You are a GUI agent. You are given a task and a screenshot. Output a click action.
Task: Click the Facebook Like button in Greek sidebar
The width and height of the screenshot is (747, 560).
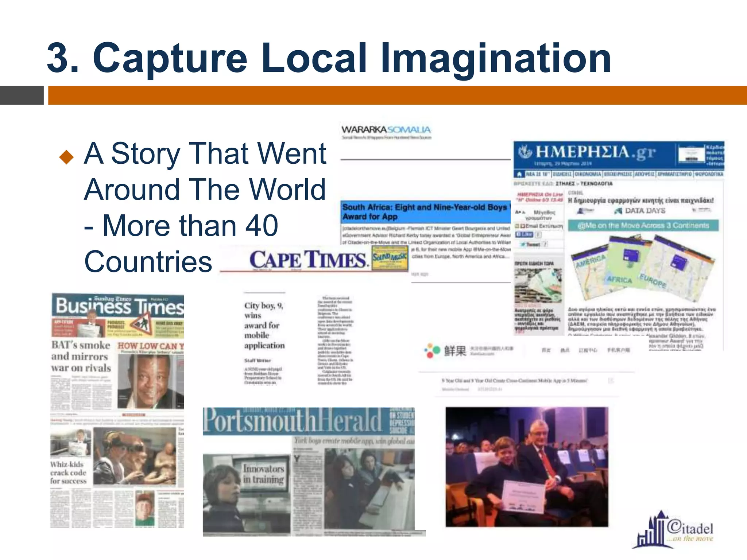click(x=524, y=234)
